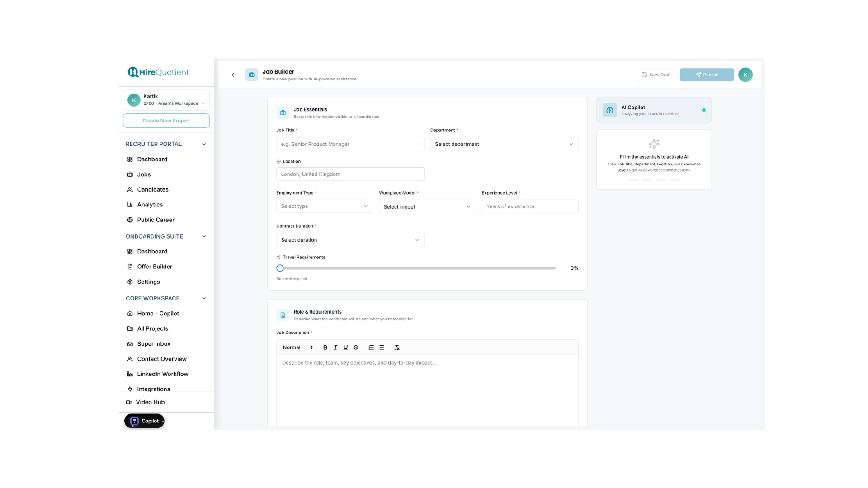Click Save Draft button
The width and height of the screenshot is (868, 488).
pos(656,75)
